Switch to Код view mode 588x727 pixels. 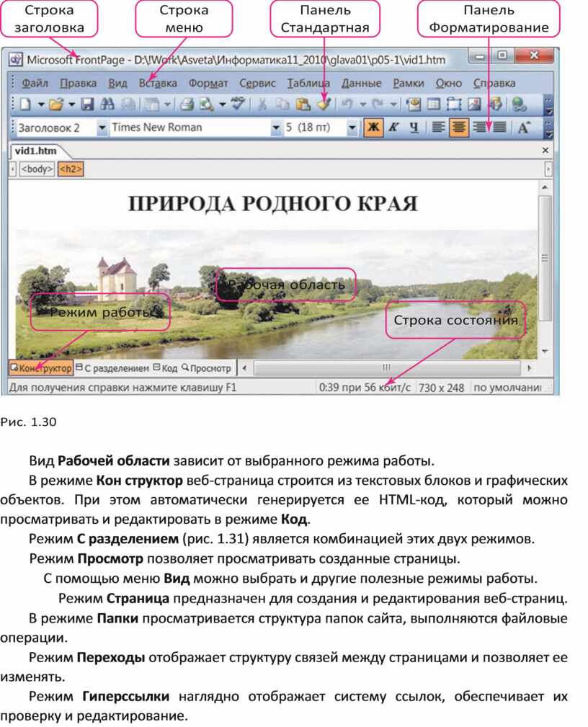click(x=166, y=368)
